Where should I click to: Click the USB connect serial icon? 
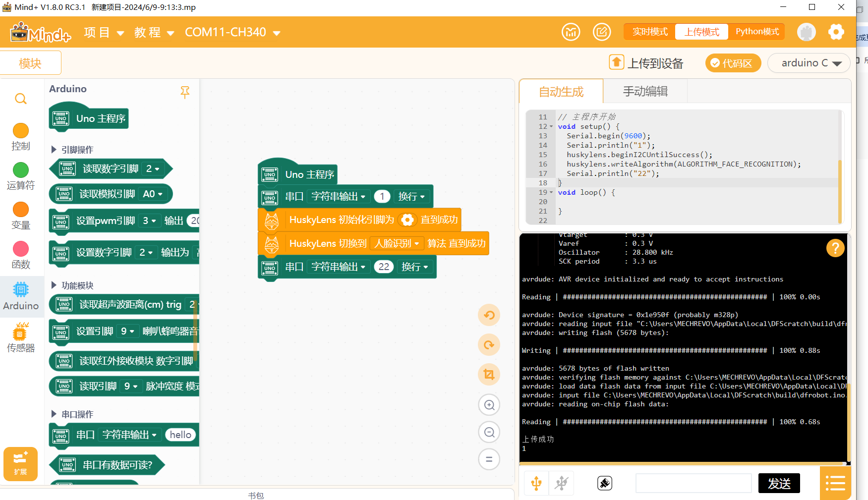536,483
